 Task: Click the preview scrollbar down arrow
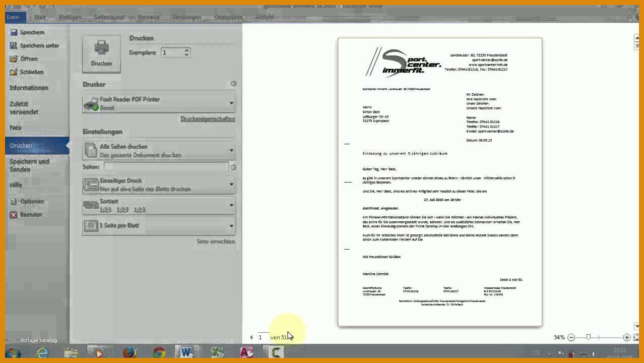[x=636, y=326]
